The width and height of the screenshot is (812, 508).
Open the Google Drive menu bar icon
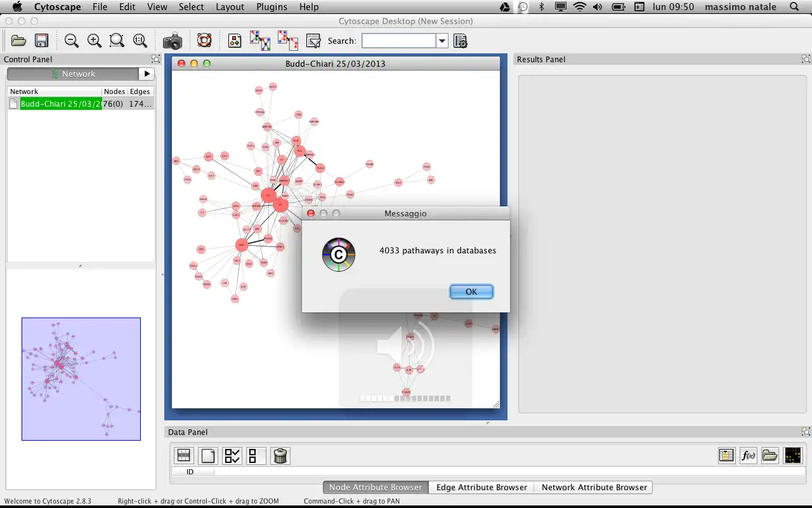tap(505, 7)
